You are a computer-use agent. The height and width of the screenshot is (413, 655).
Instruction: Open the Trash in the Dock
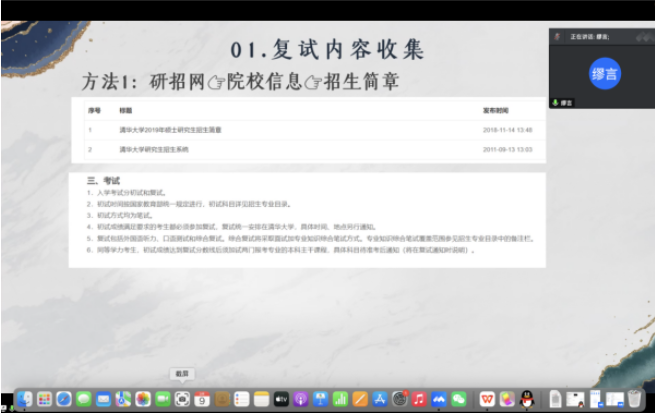[x=634, y=399]
